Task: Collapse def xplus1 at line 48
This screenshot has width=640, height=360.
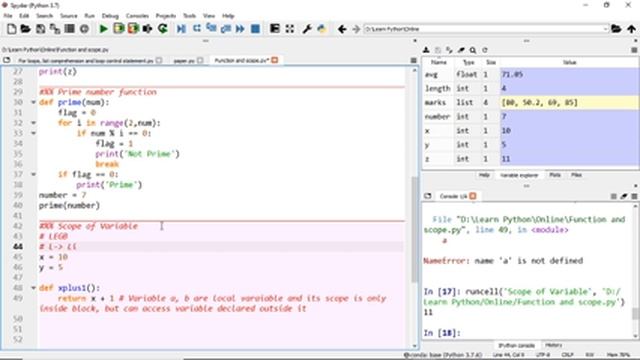Action: (33, 288)
